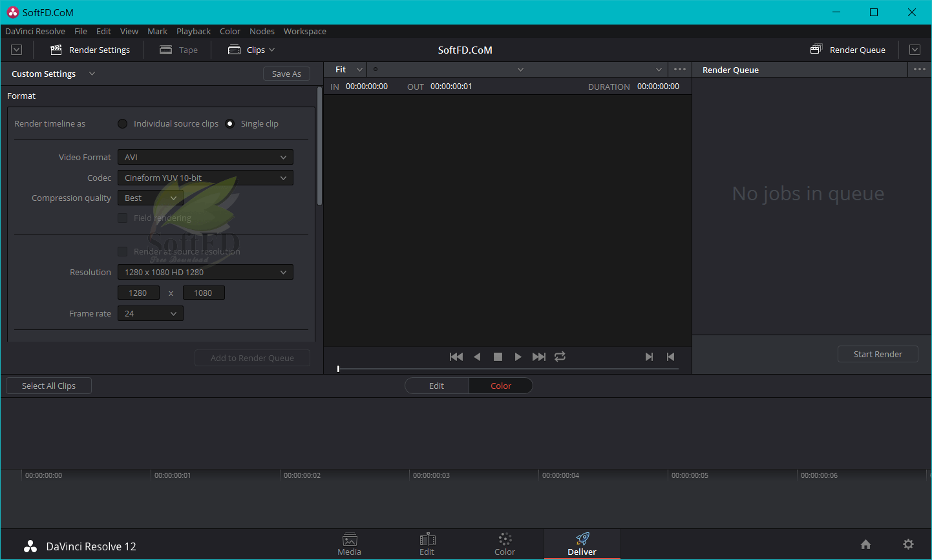Click the resolution width field 1280
Screen dimensions: 932x560
[x=138, y=293]
